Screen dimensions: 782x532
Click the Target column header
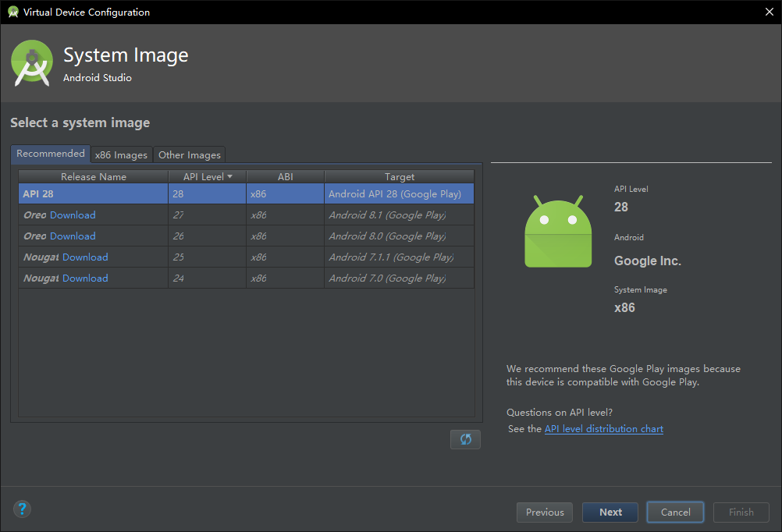click(x=399, y=176)
